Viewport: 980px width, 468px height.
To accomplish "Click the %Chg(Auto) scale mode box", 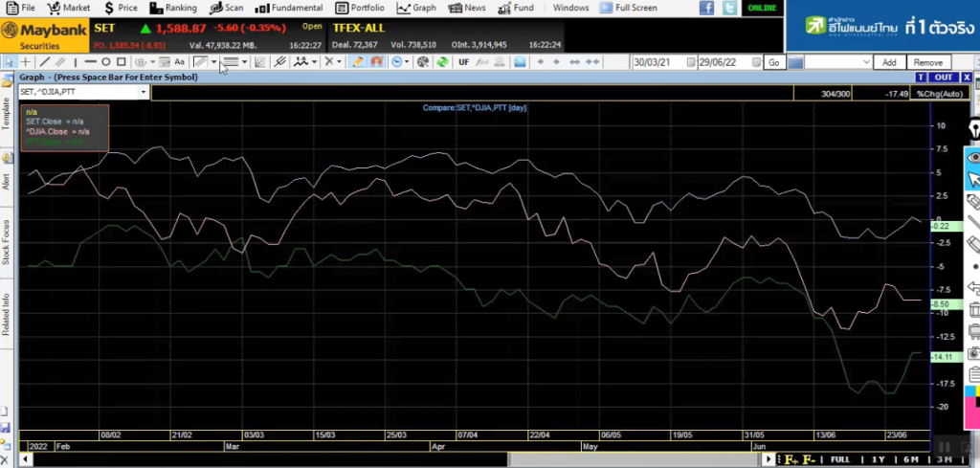I will pos(942,93).
